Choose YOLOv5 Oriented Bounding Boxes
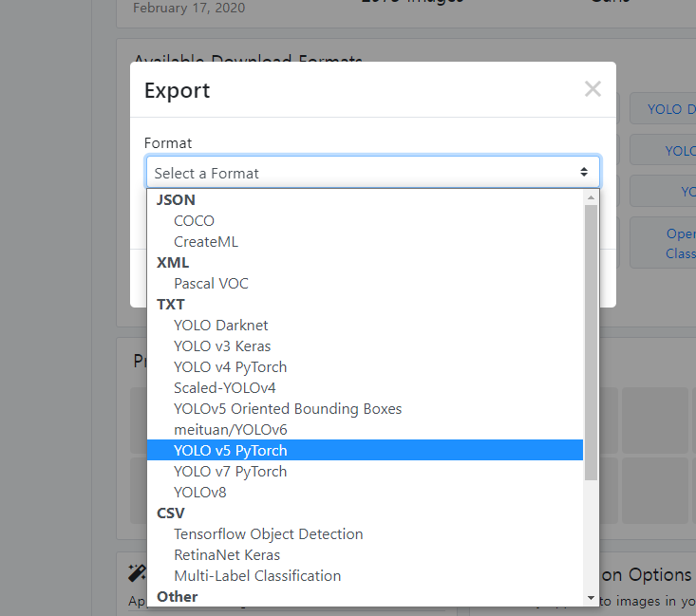696x616 pixels. [365, 408]
